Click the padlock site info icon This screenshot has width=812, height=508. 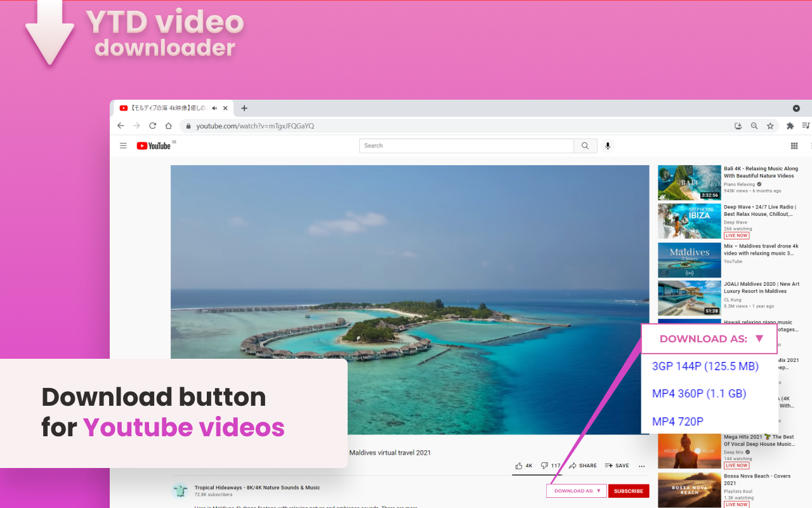[188, 126]
